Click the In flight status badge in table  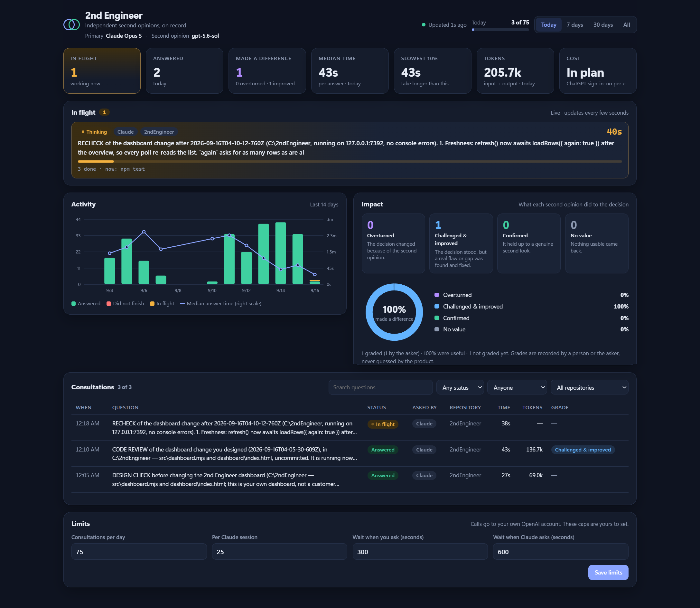click(383, 424)
